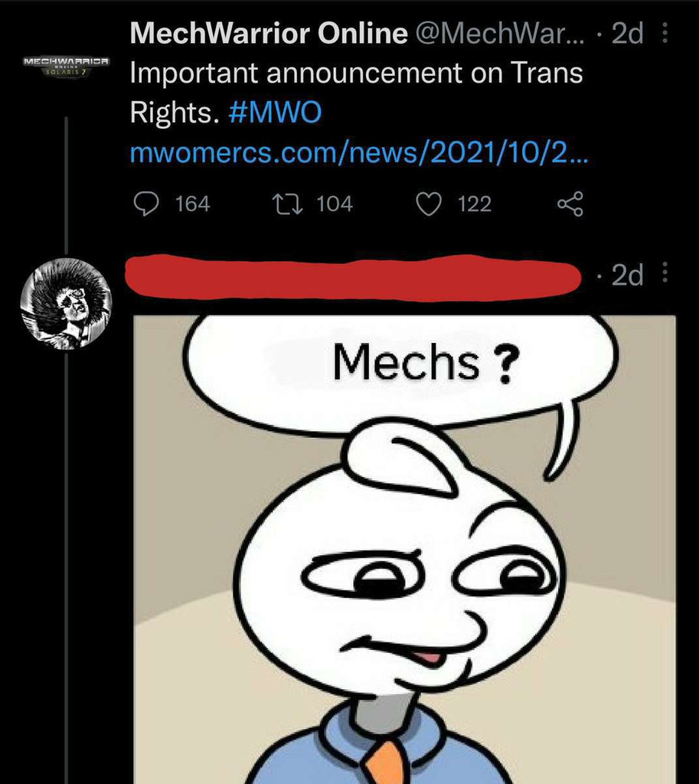Like the tweet with the heart icon
Screen dimensions: 699x784
[x=429, y=204]
